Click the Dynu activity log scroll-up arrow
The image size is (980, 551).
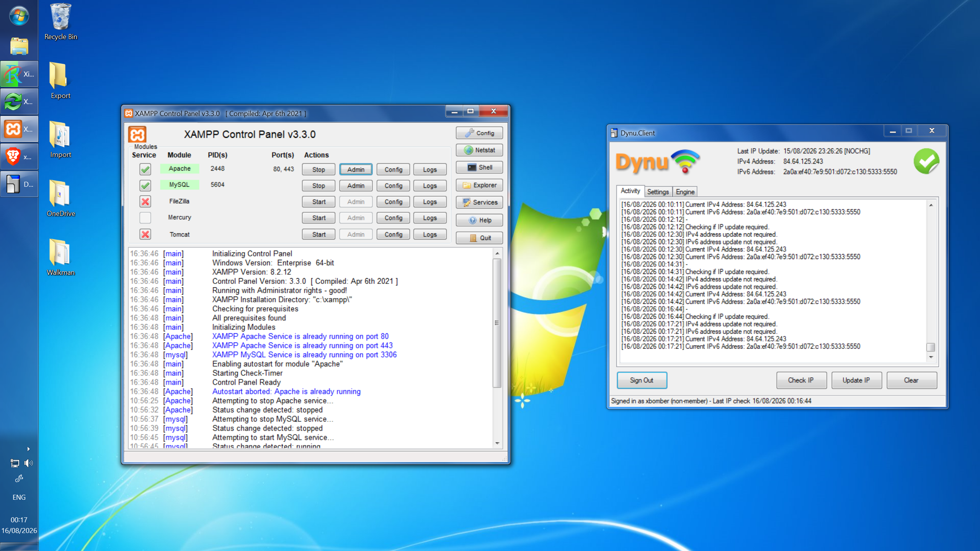931,205
